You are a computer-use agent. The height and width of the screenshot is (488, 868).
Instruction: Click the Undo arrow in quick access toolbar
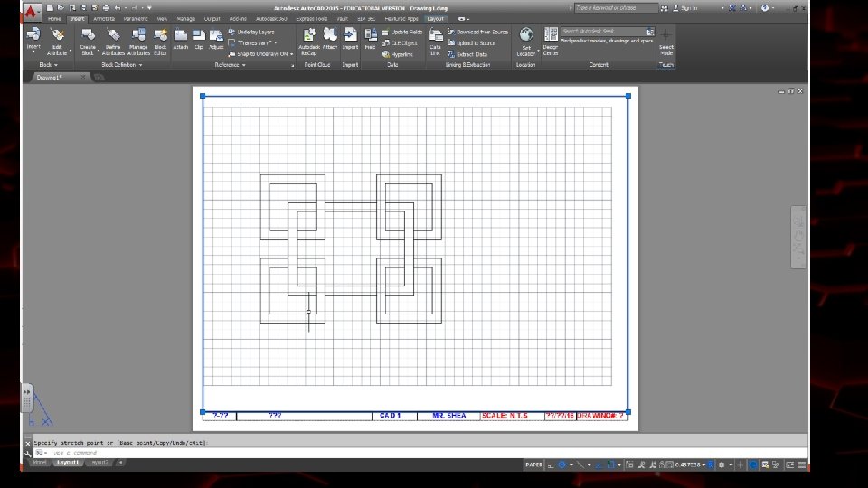(x=117, y=8)
